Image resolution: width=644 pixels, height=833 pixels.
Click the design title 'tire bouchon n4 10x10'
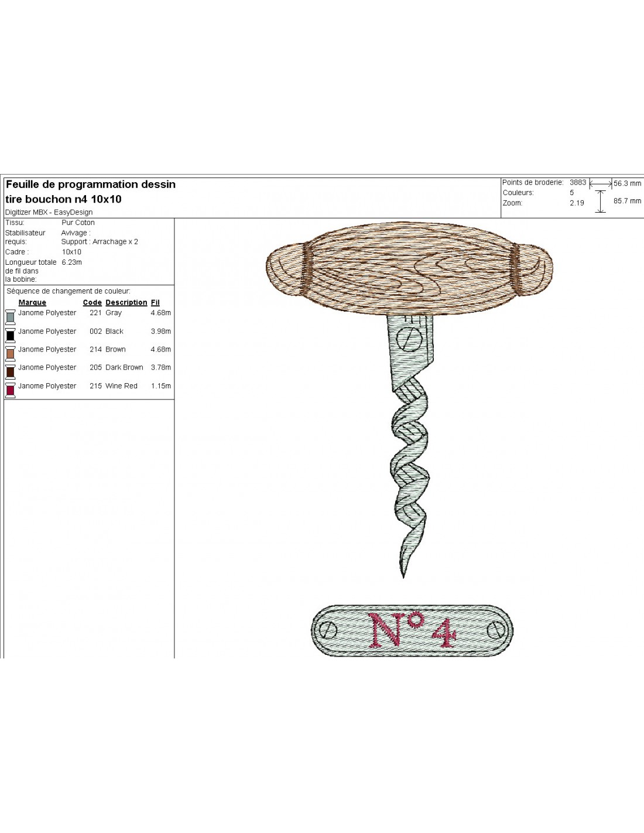(x=63, y=199)
